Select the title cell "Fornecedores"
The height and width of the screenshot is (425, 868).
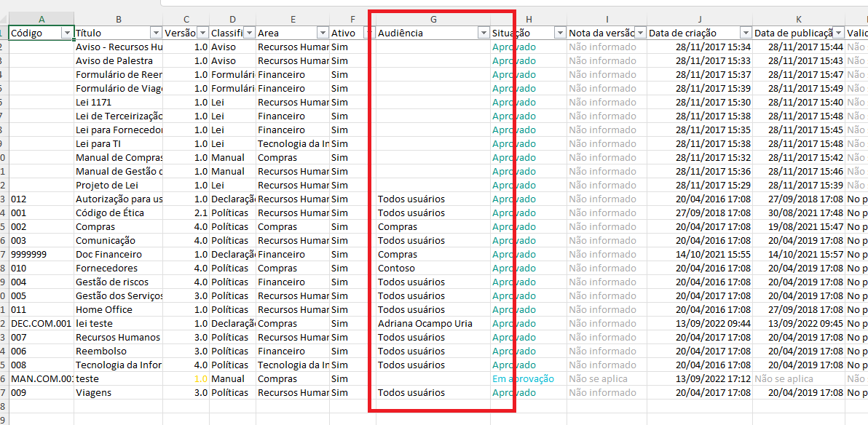(119, 269)
